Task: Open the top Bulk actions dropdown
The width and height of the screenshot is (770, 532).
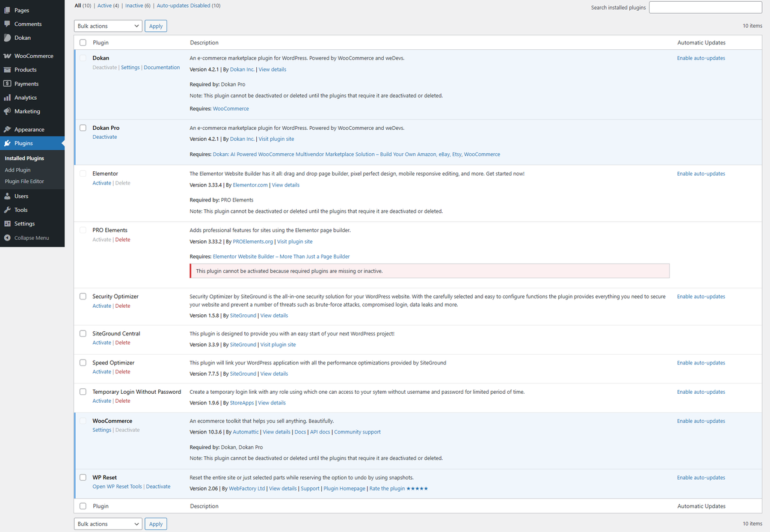Action: click(x=108, y=26)
